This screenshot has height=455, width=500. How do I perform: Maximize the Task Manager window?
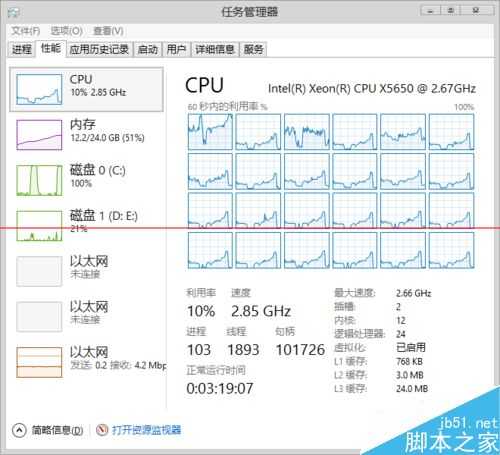pyautogui.click(x=451, y=11)
